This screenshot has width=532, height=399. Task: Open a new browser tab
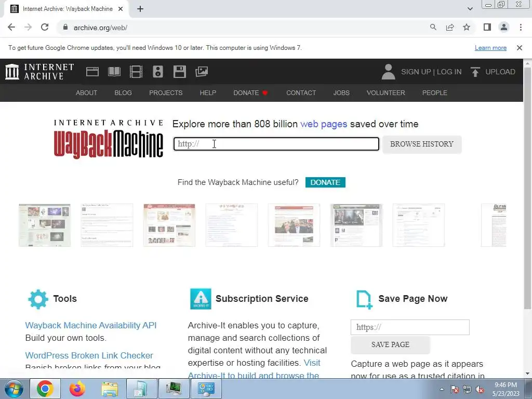point(140,9)
